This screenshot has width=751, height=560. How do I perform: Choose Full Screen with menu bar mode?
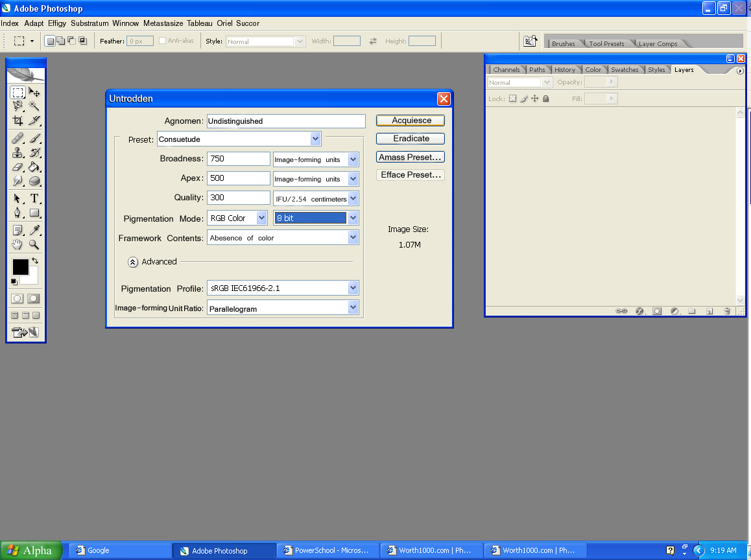pyautogui.click(x=25, y=316)
